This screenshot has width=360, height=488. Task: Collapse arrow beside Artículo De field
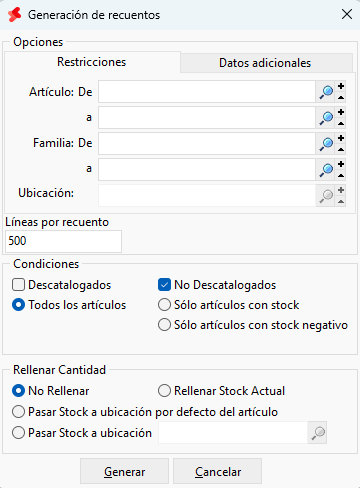(341, 97)
